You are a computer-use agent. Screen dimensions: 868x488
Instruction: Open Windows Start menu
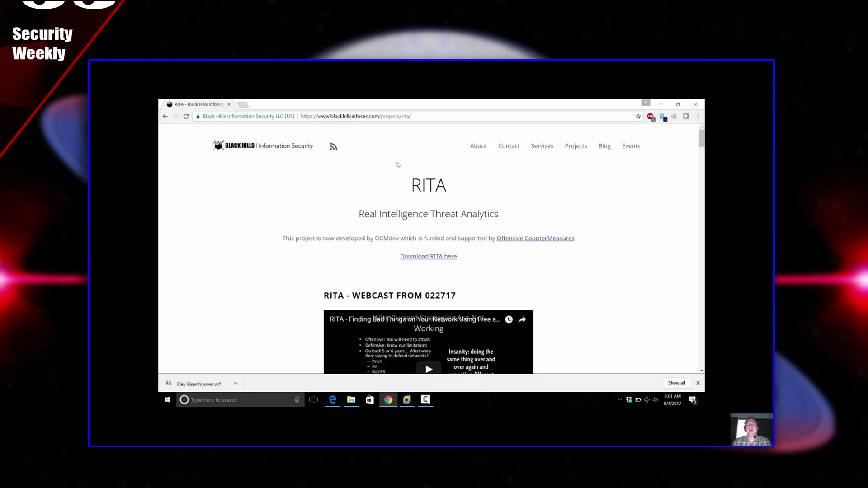coord(167,399)
